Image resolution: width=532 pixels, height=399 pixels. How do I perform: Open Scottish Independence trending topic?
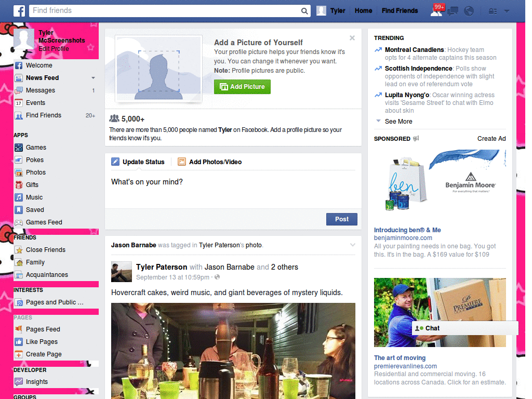pos(418,69)
